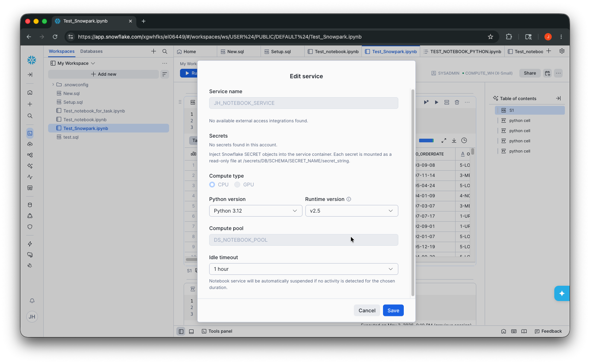Open the query history clock icon

point(464,141)
